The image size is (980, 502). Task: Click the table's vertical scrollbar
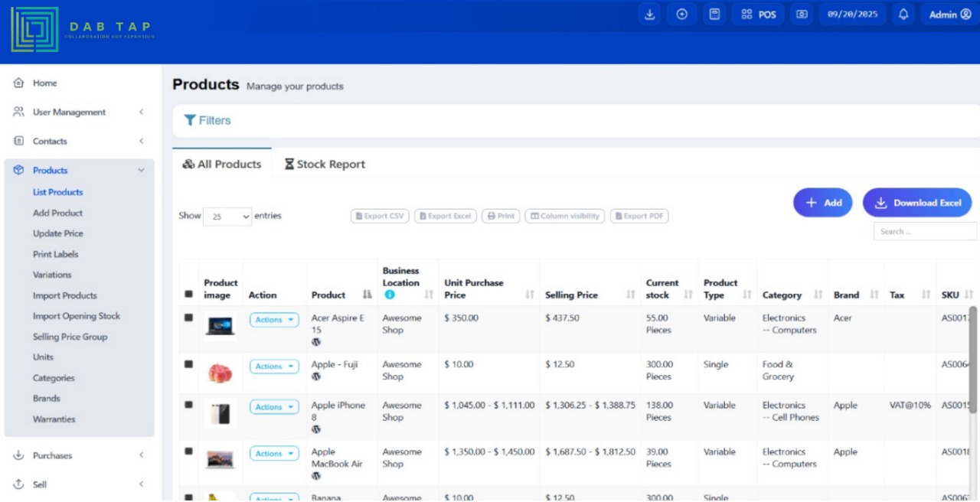point(973,360)
